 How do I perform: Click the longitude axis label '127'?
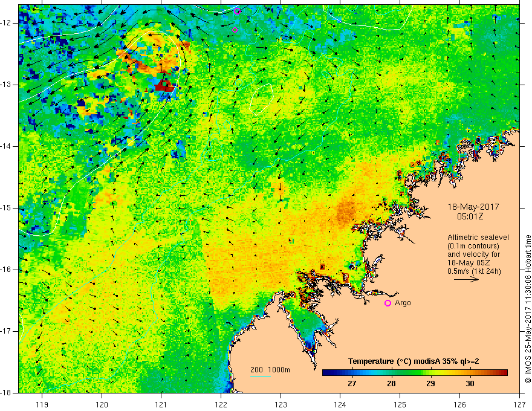[x=519, y=405]
